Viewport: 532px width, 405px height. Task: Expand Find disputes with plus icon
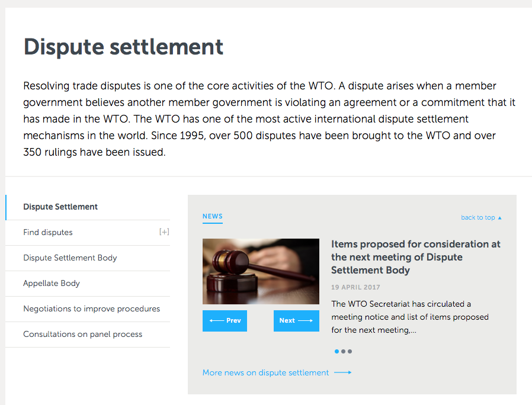point(164,232)
